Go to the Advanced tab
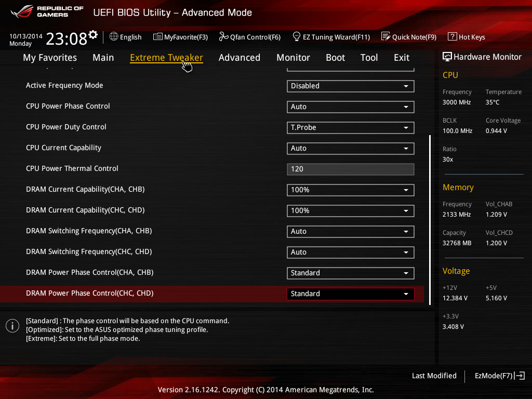The height and width of the screenshot is (399, 532). pyautogui.click(x=240, y=58)
